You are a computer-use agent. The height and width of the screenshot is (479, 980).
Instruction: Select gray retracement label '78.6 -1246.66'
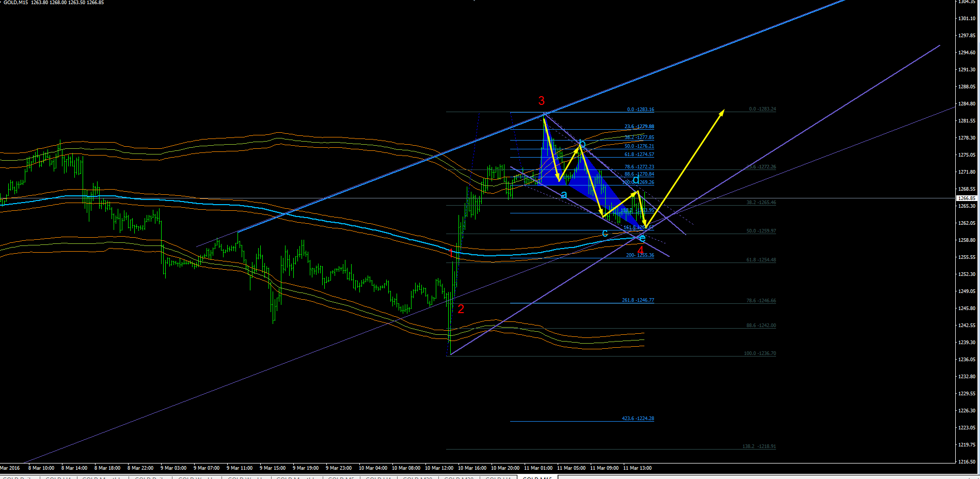(x=761, y=301)
